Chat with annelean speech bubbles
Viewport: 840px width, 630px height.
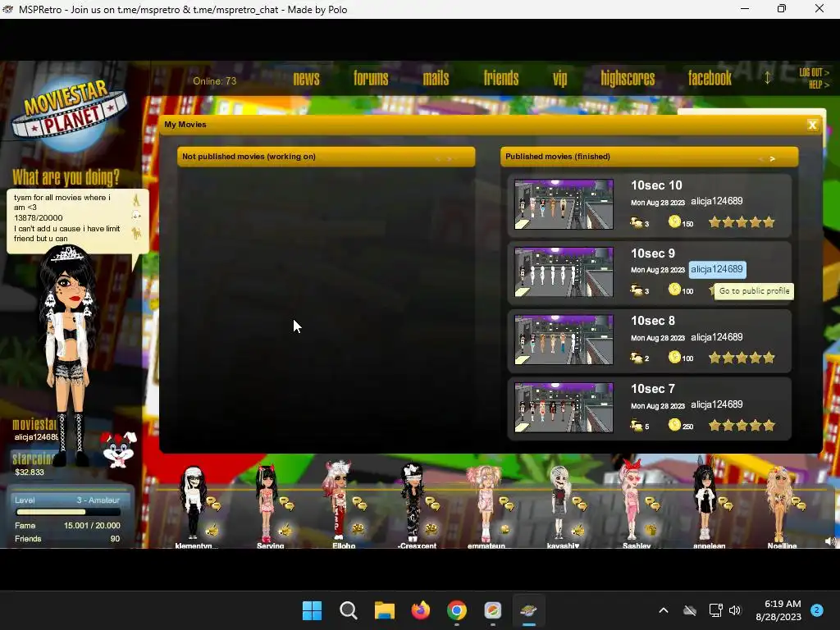click(726, 504)
